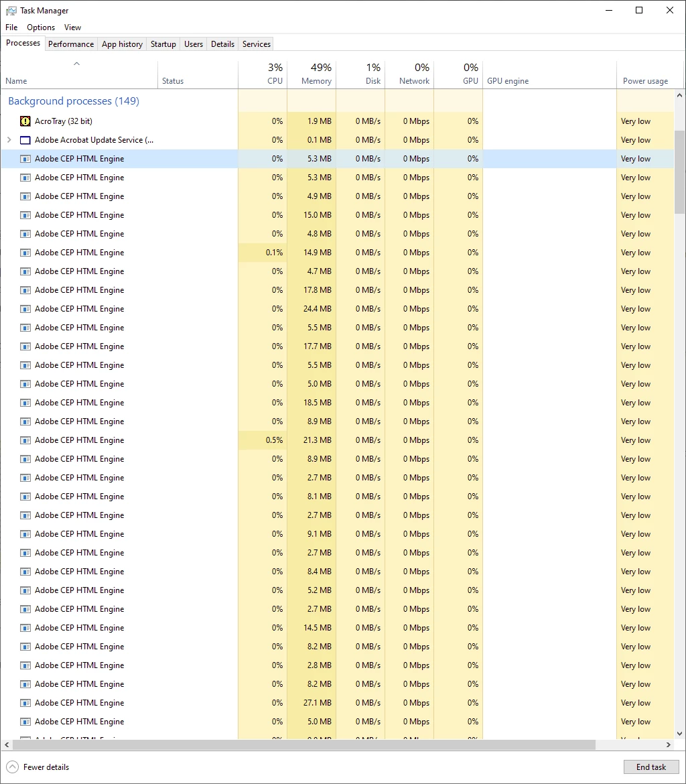Click the horizontal scrollbar left arrow
Screen dimensions: 686x784
coord(7,744)
